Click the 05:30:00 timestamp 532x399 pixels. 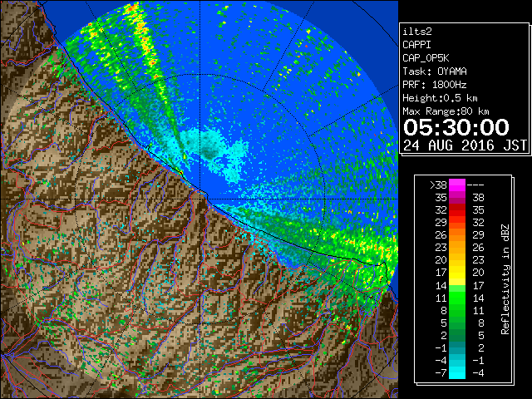tap(456, 127)
